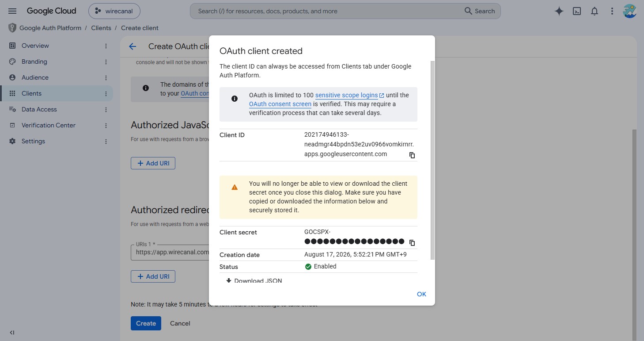Open the three-dot utilities menu in header

(x=612, y=11)
